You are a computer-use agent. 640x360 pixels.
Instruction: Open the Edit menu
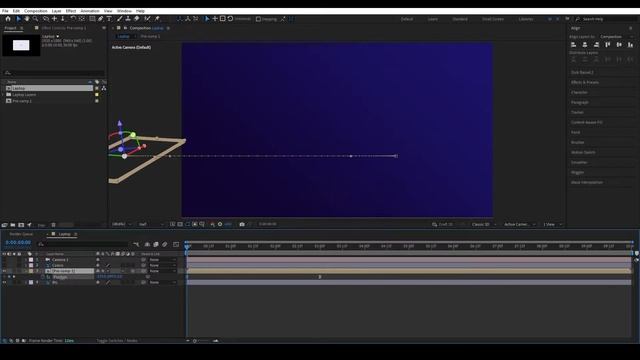[16, 11]
